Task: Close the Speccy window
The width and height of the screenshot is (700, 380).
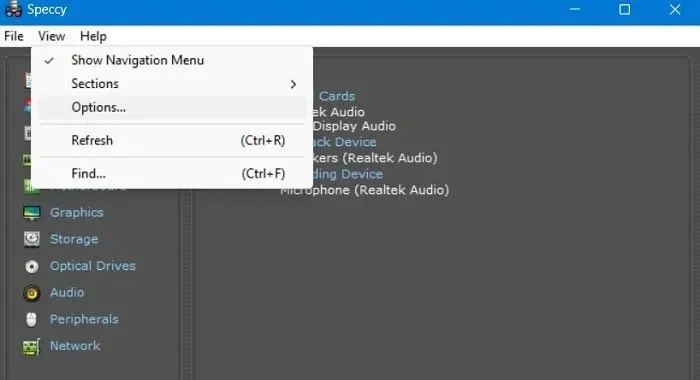Action: (675, 9)
